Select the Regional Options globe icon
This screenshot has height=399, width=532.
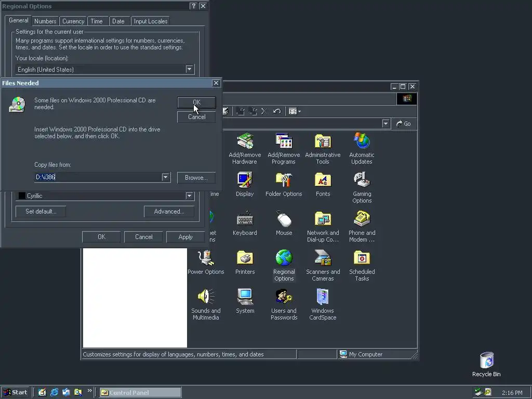point(284,259)
